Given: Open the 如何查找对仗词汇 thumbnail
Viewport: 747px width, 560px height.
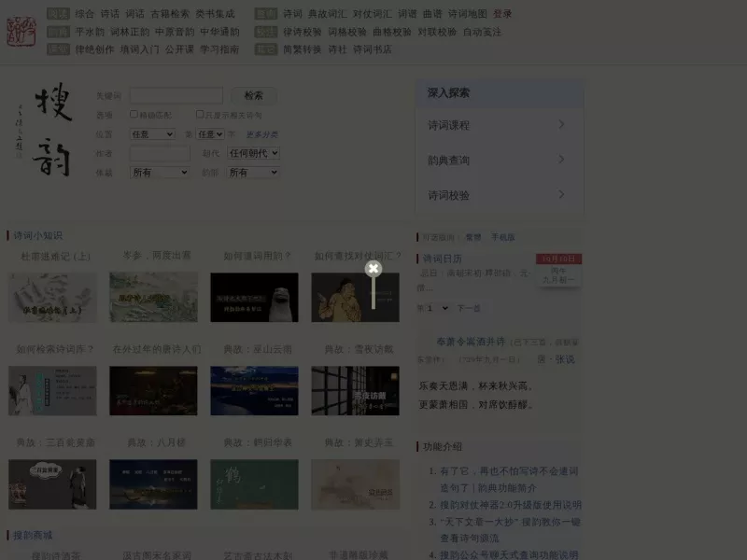Looking at the screenshot, I should tap(356, 297).
